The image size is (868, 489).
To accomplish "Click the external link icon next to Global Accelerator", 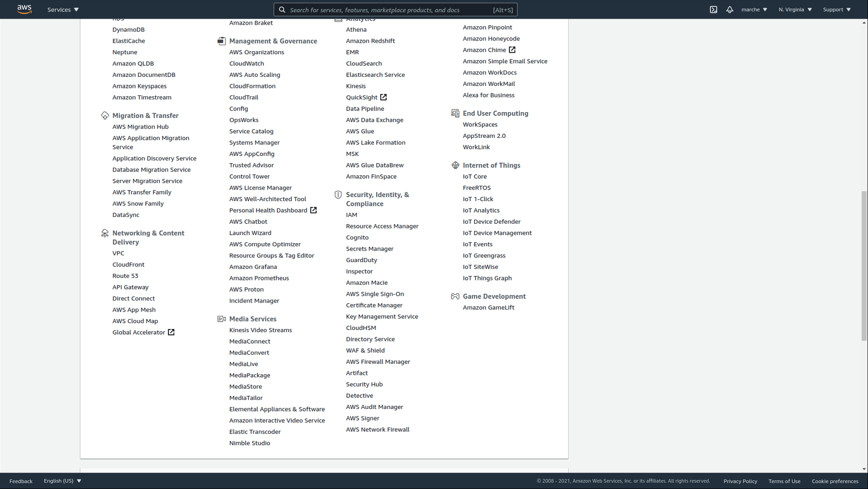I will [171, 332].
